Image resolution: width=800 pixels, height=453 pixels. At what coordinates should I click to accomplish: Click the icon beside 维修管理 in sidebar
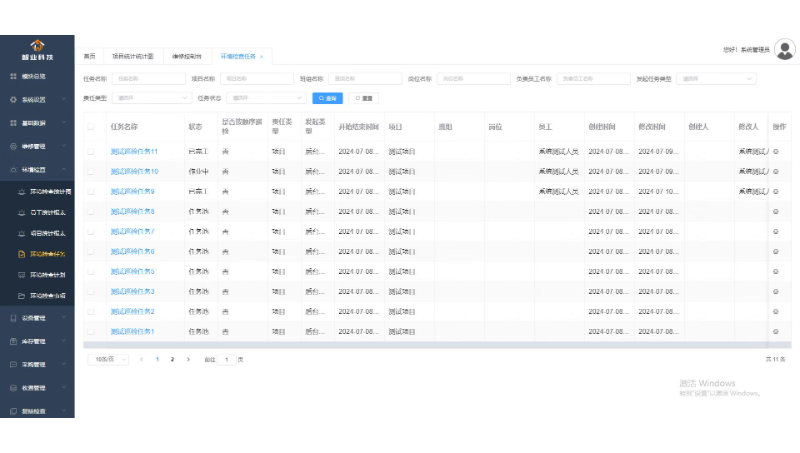coord(14,146)
